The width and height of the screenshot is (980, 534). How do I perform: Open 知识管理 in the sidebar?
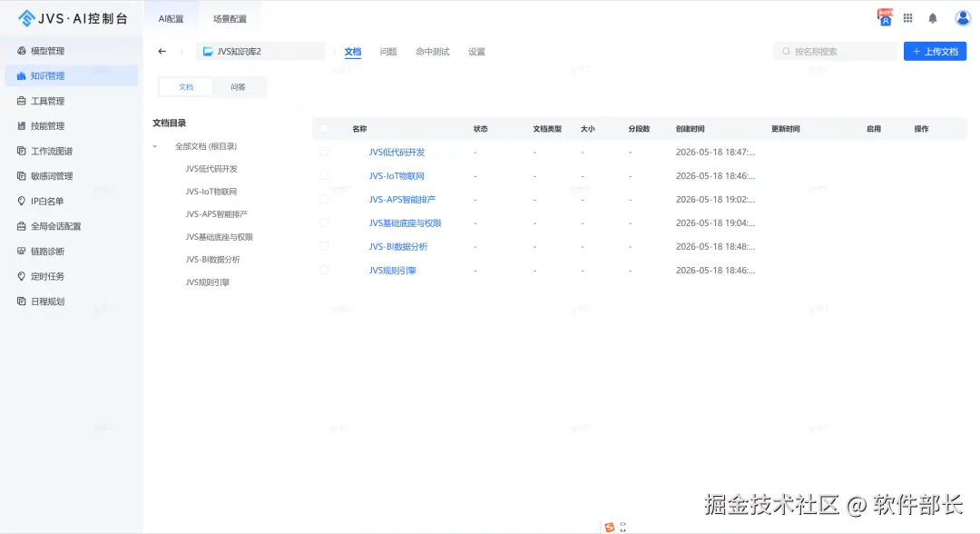pyautogui.click(x=72, y=75)
